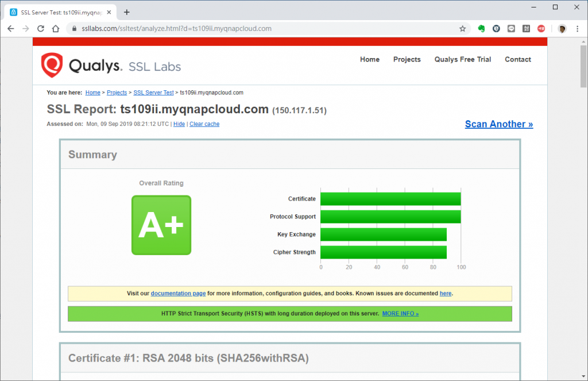Open the LINE extension icon
This screenshot has width=588, height=381.
(x=511, y=29)
